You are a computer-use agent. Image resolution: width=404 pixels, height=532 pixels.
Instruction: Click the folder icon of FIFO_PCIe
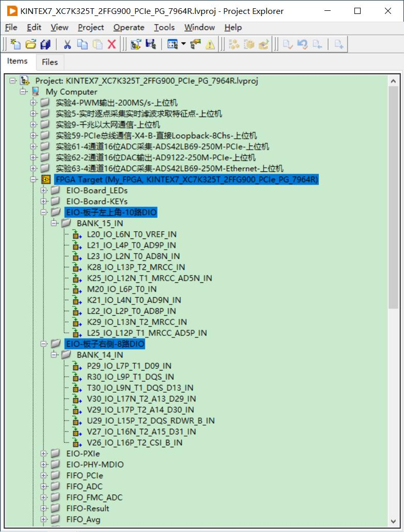coord(55,475)
